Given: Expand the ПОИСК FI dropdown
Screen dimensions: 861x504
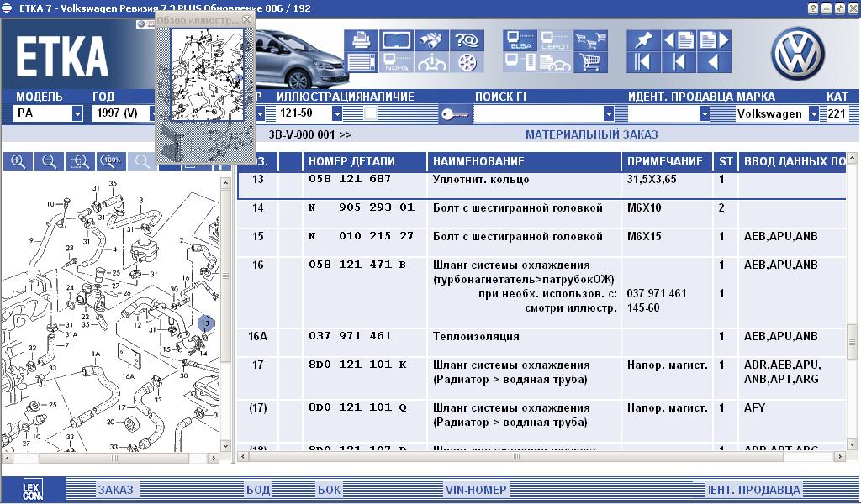Looking at the screenshot, I should pos(609,114).
